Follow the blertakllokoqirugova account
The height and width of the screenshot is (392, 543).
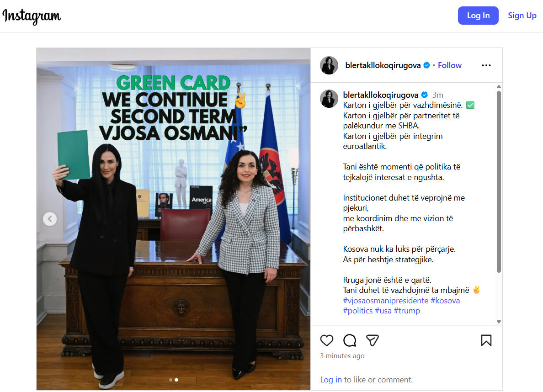[449, 65]
